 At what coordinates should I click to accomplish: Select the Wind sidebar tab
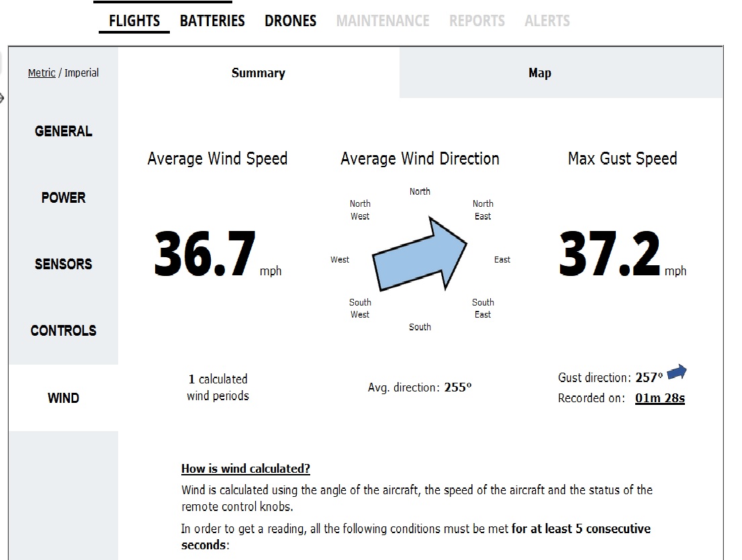[64, 398]
